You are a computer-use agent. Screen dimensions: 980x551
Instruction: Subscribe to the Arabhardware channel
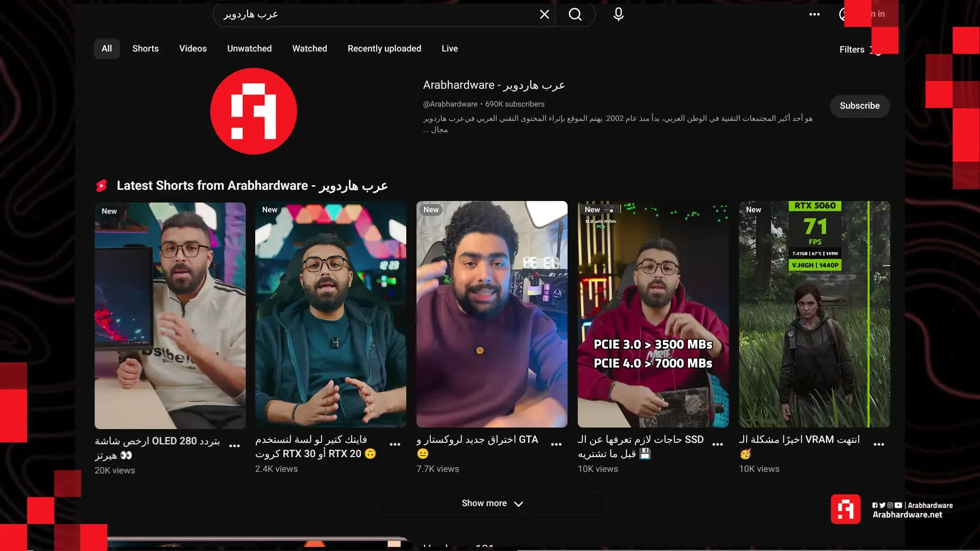(x=860, y=106)
